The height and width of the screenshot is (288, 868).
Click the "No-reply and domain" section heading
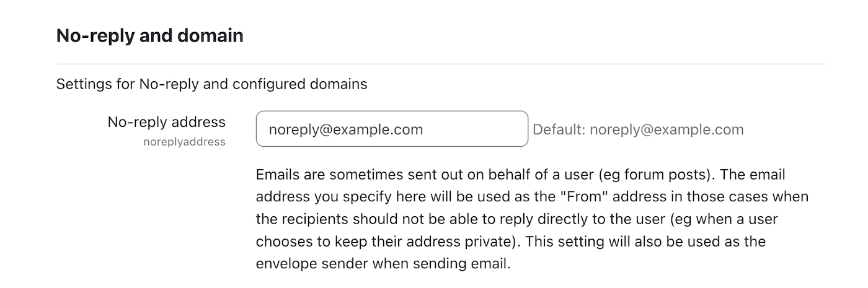149,36
